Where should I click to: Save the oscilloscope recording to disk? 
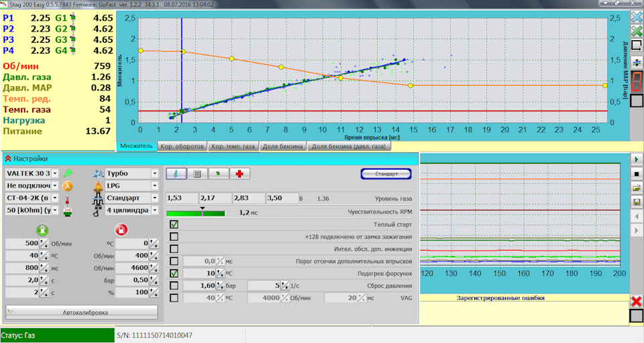[637, 202]
